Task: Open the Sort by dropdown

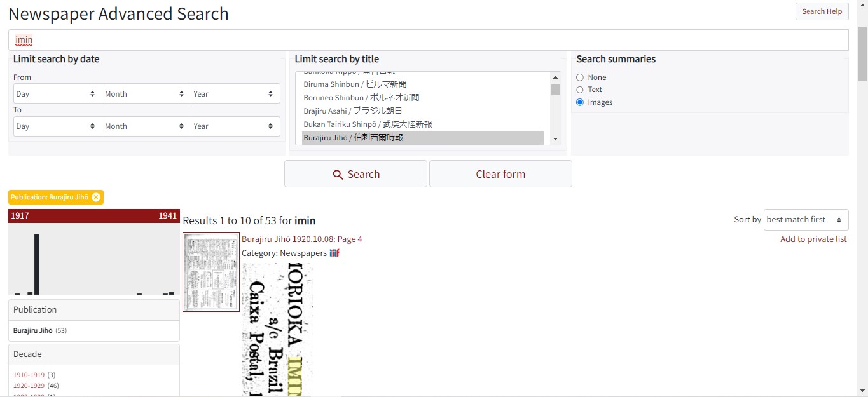Action: pyautogui.click(x=806, y=220)
